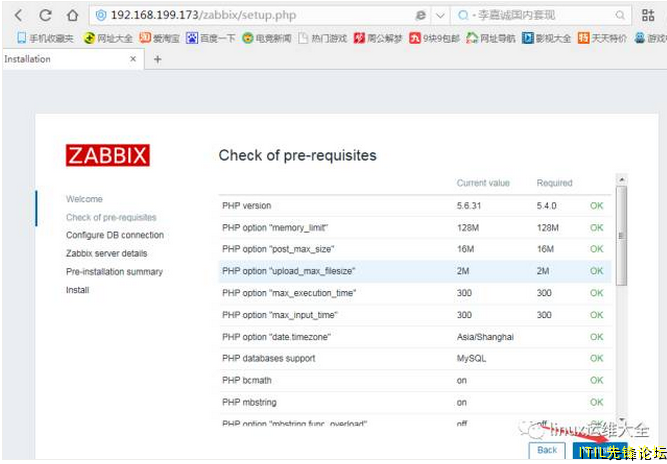Image resolution: width=667 pixels, height=464 pixels.
Task: Select the Zabbix server details step
Action: click(x=106, y=253)
